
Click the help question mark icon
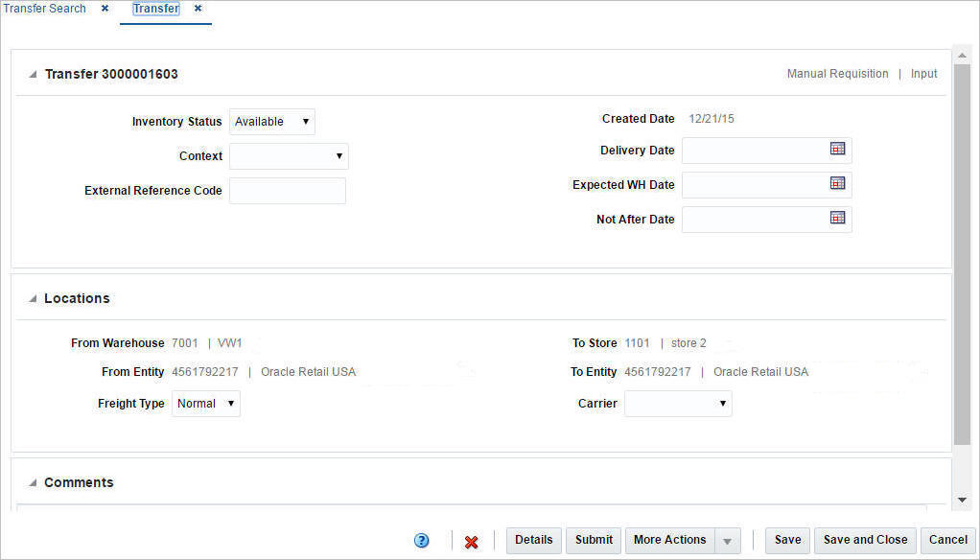tap(421, 540)
